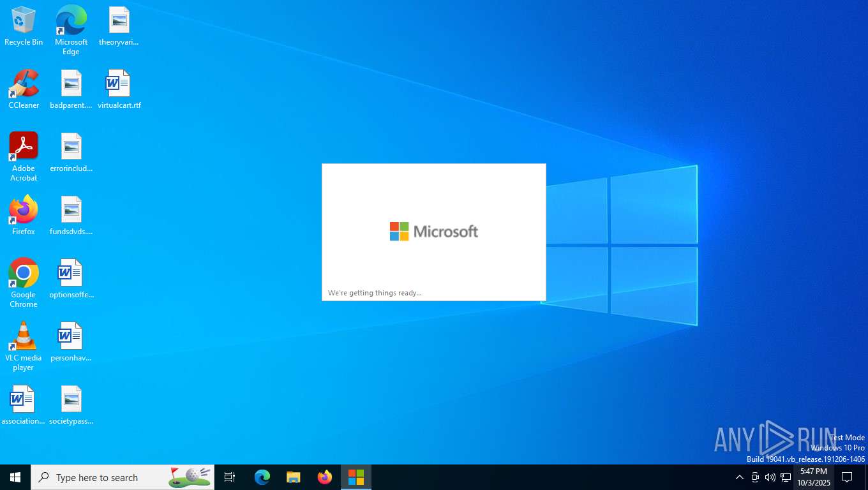The width and height of the screenshot is (868, 490).
Task: Click the Microsoft logo in splash window
Action: click(433, 231)
